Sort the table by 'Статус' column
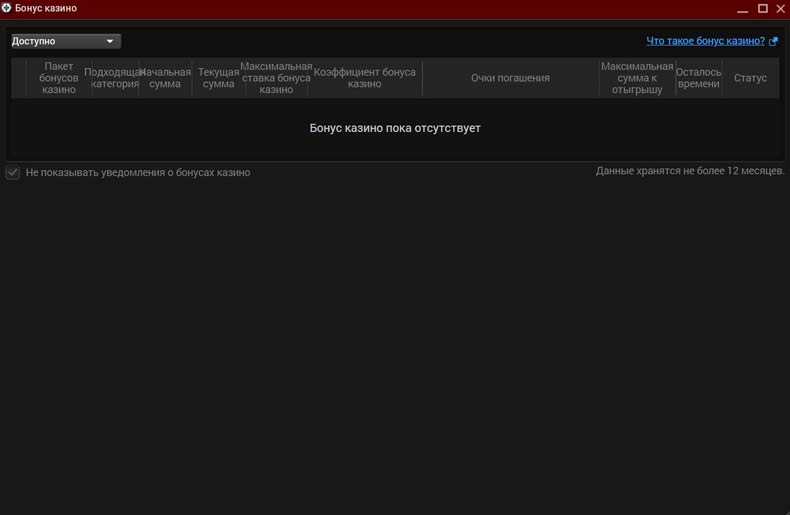Viewport: 790px width, 515px height. point(750,78)
